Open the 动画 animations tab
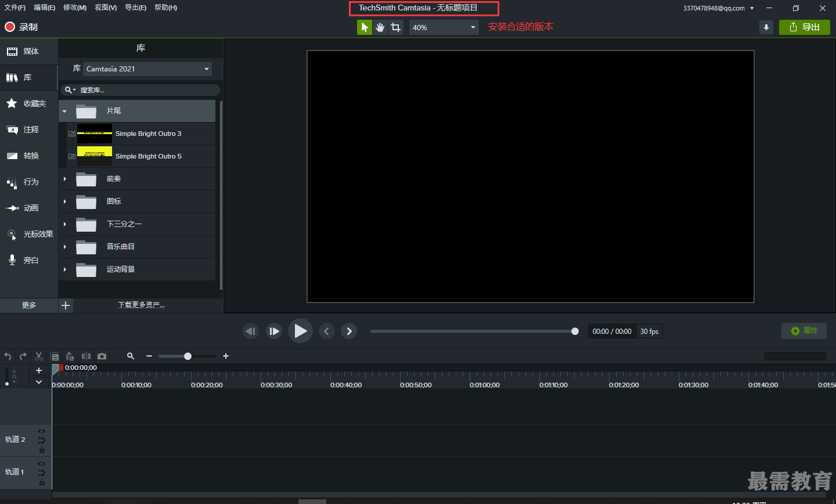The width and height of the screenshot is (836, 504). [x=29, y=208]
